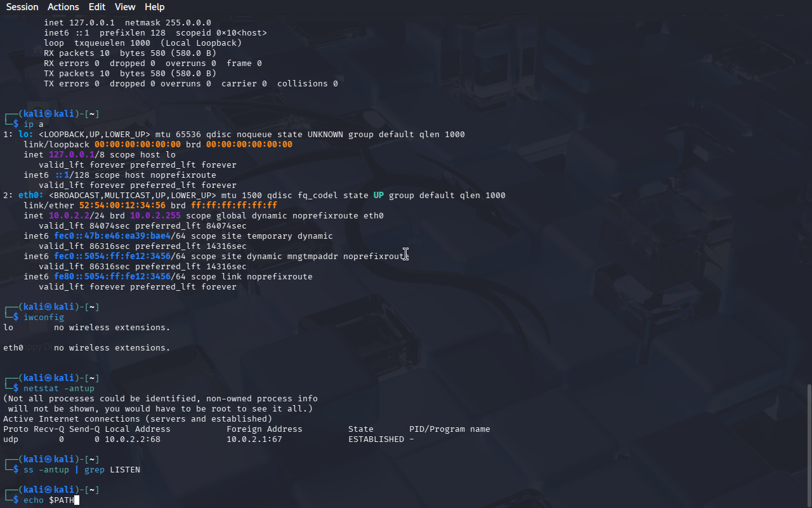The width and height of the screenshot is (812, 508).
Task: Open the View menu
Action: pos(125,7)
